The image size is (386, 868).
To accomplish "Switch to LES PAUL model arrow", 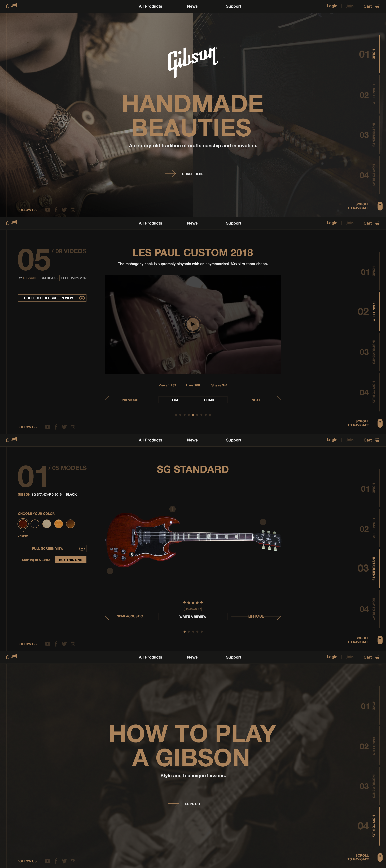I will 256,616.
